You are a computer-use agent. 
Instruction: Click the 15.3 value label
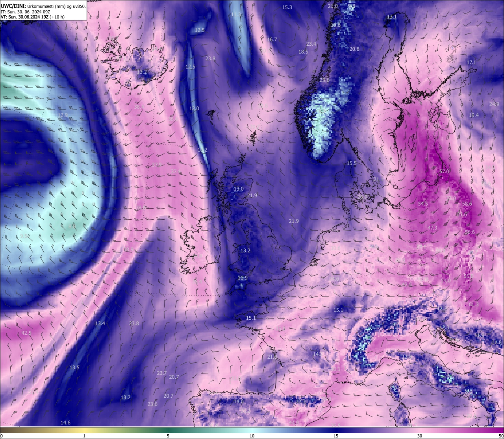287,7
